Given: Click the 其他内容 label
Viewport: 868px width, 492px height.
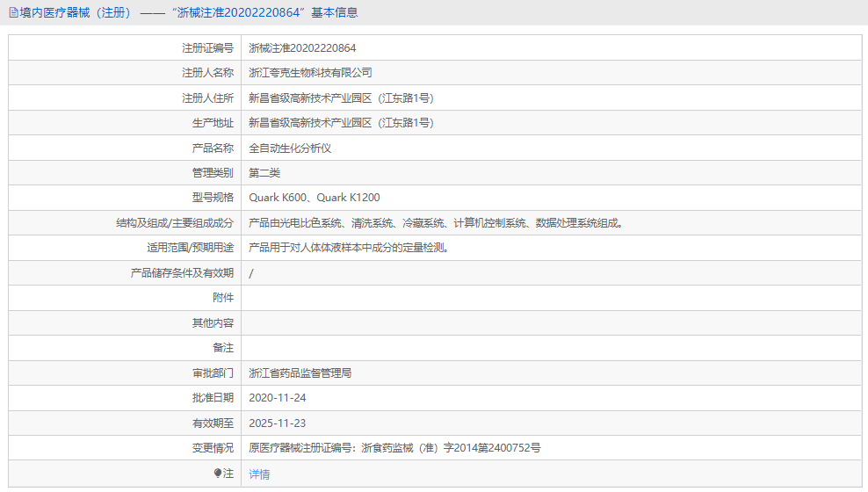Looking at the screenshot, I should coord(213,322).
